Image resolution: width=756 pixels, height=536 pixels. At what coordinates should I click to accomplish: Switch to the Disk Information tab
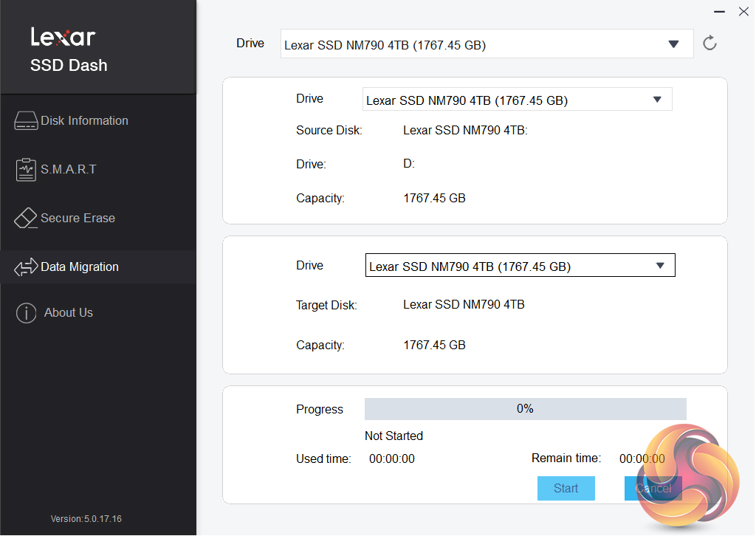coord(84,121)
